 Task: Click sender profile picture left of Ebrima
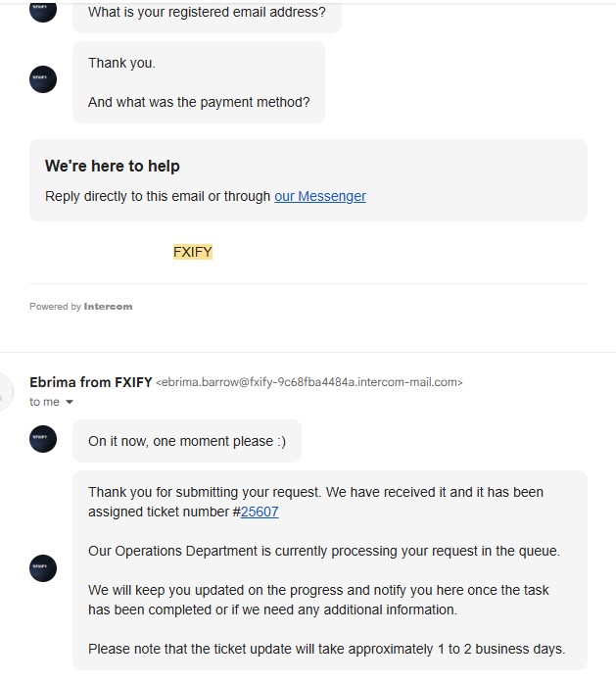(x=5, y=391)
